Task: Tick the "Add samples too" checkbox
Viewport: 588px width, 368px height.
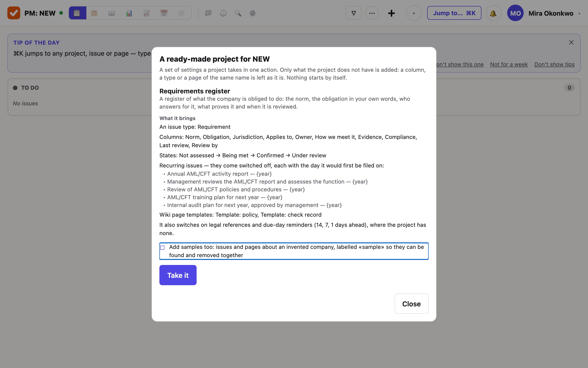Action: tap(163, 248)
